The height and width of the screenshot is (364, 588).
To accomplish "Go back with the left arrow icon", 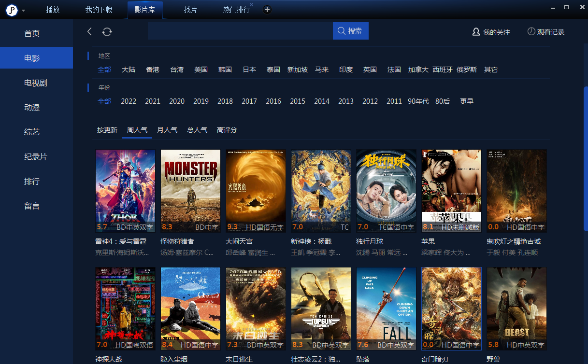I will tap(89, 31).
